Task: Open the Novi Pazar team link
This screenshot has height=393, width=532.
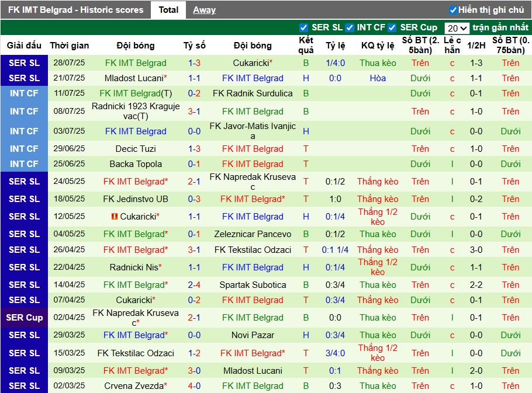Action: point(253,335)
